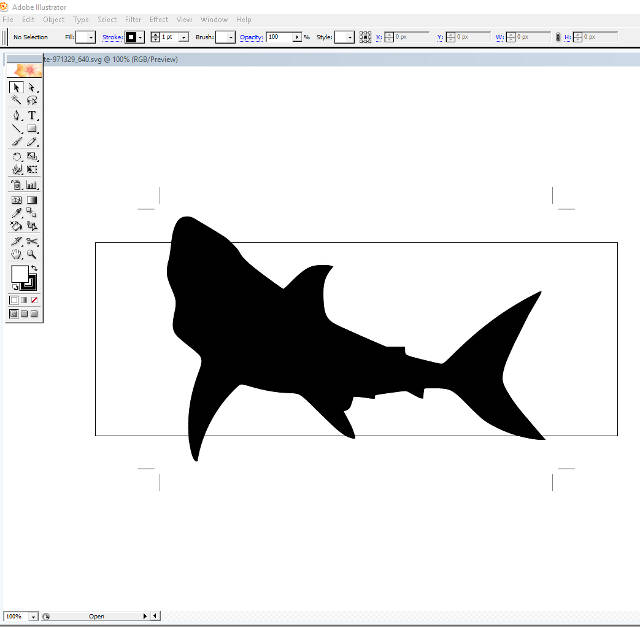Select the Live Paint Selection tool
640x627 pixels.
click(32, 226)
